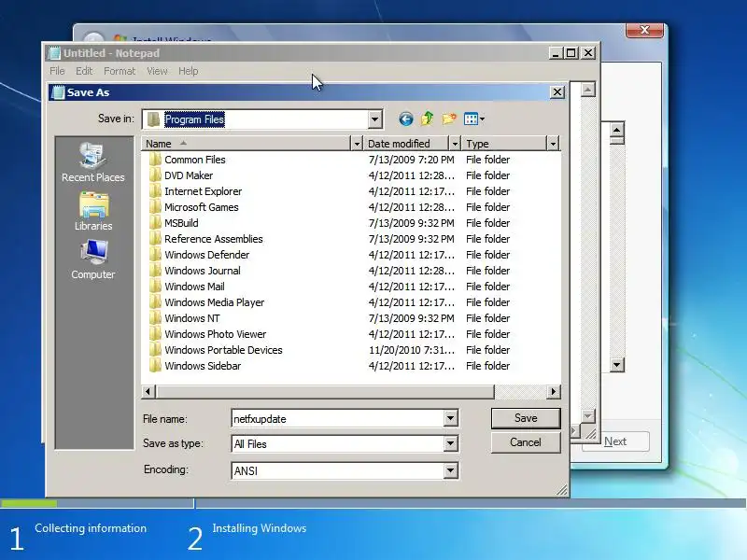Screen dimensions: 747x560
Task: Expand the Encoding dropdown
Action: (x=450, y=470)
